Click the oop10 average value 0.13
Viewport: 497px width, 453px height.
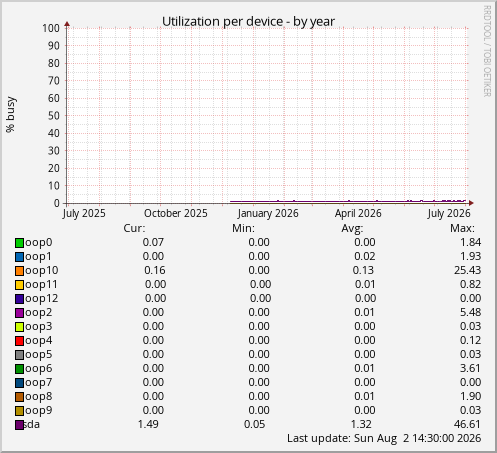coord(363,270)
